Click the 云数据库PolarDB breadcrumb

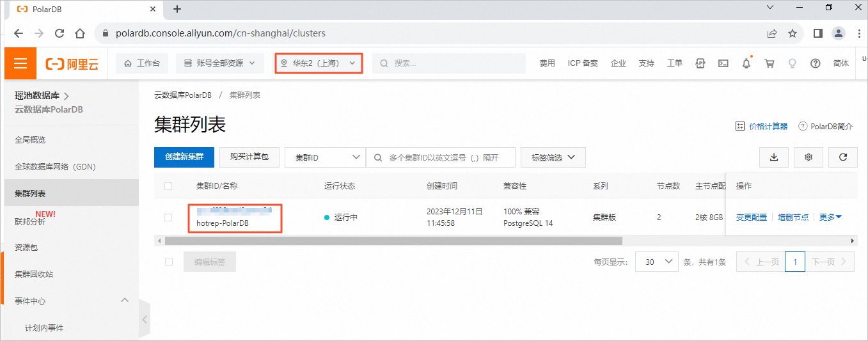pos(182,95)
